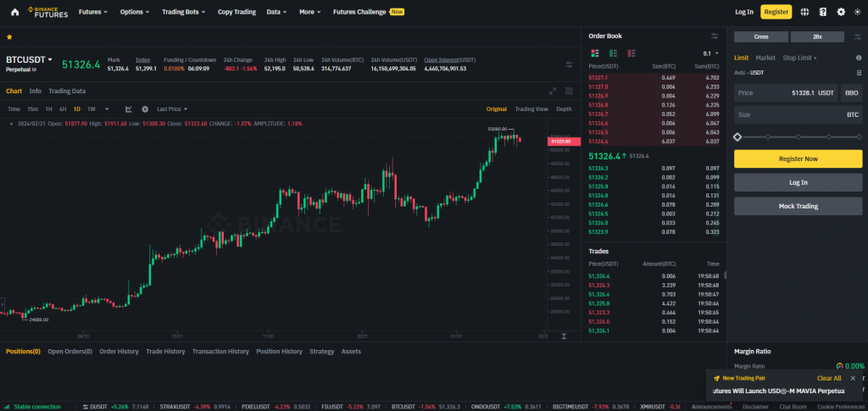Open the Position History tab
Image resolution: width=868 pixels, height=411 pixels.
279,352
